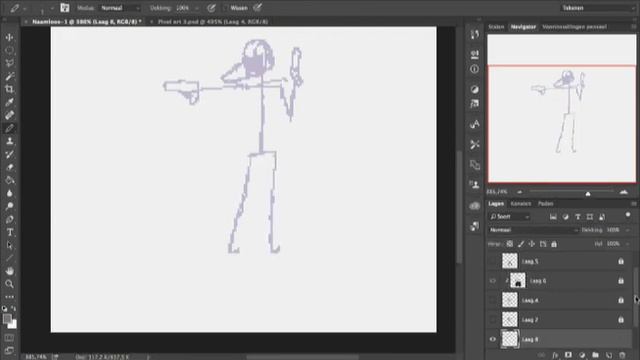Viewport: 640px width, 360px height.
Task: Toggle lock position icon
Action: (532, 244)
